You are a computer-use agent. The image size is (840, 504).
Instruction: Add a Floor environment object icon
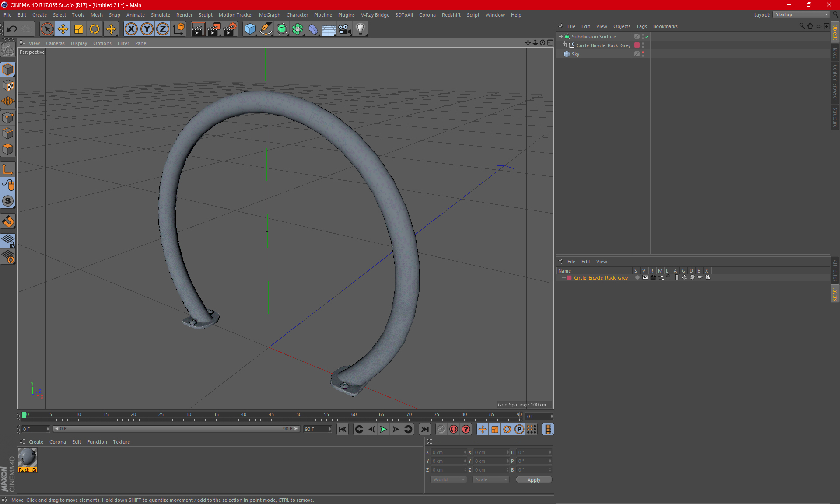point(329,29)
